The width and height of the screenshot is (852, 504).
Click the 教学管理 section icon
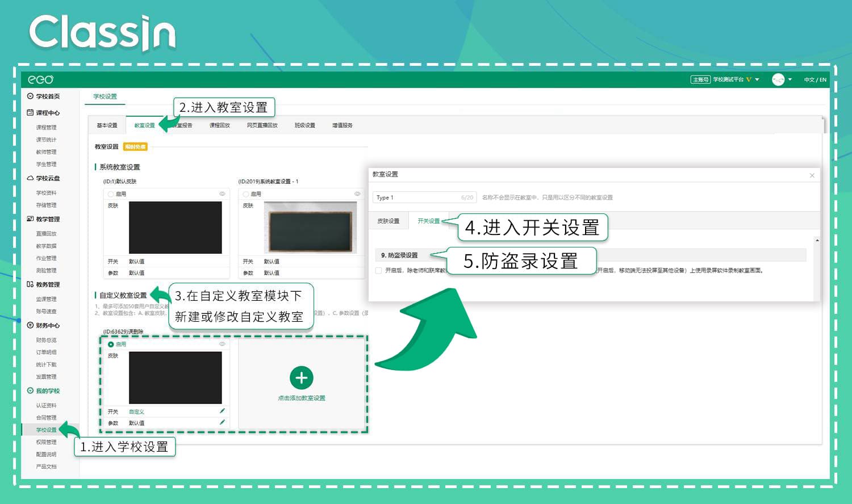pos(30,219)
